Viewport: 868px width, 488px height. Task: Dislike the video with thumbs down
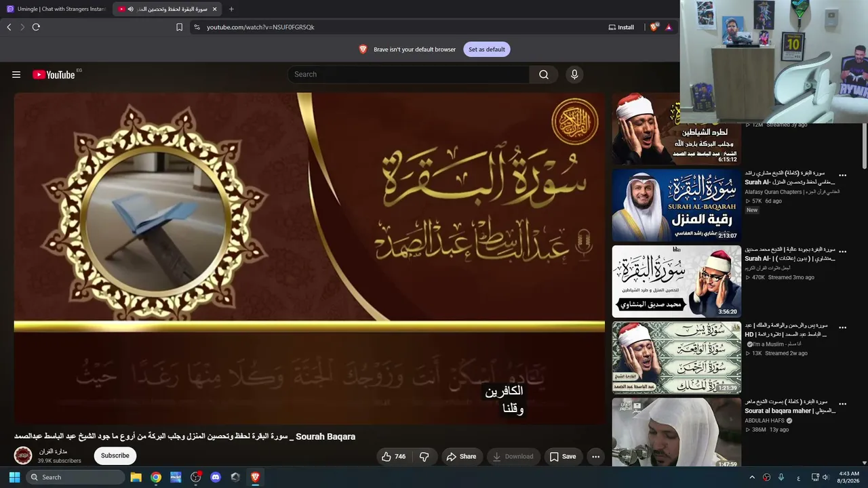tap(425, 457)
